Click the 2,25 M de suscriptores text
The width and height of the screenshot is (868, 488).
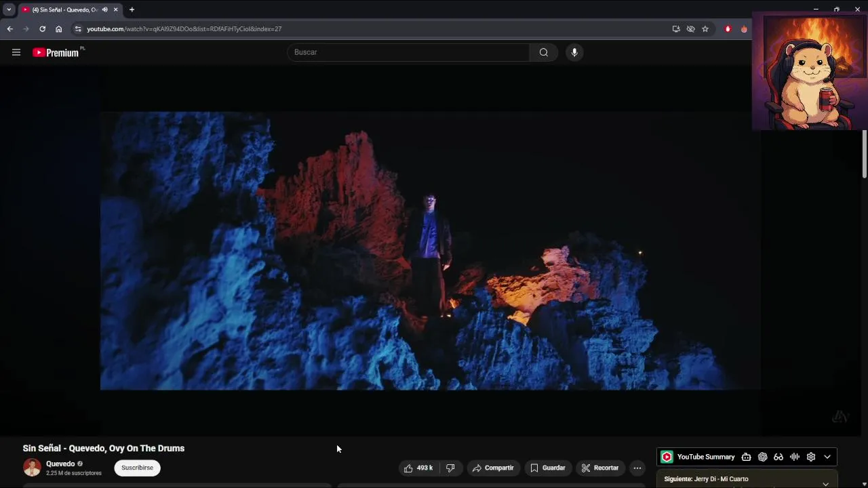[74, 473]
